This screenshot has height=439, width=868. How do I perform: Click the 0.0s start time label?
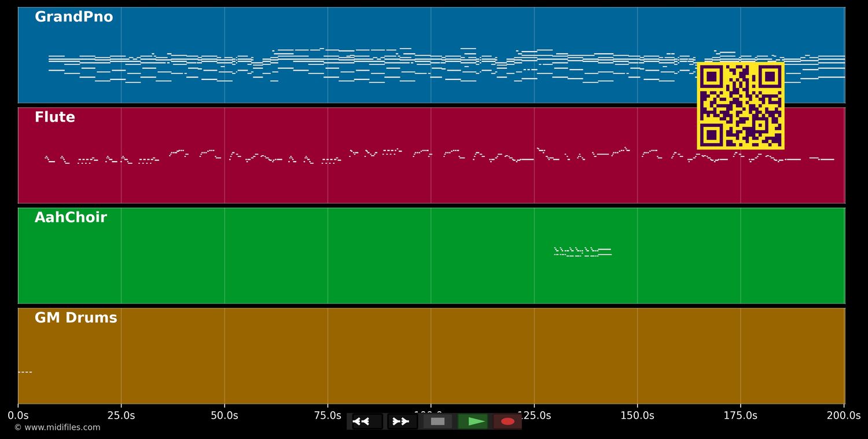pyautogui.click(x=18, y=415)
